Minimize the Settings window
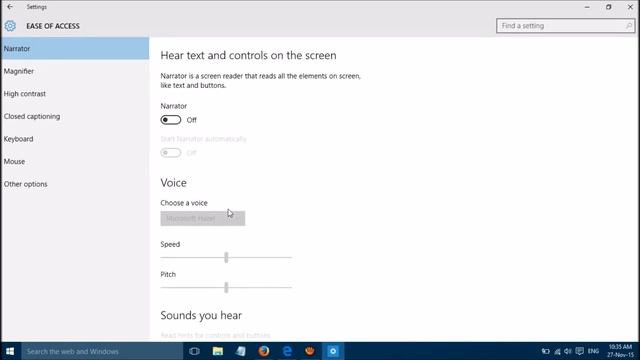 [587, 7]
